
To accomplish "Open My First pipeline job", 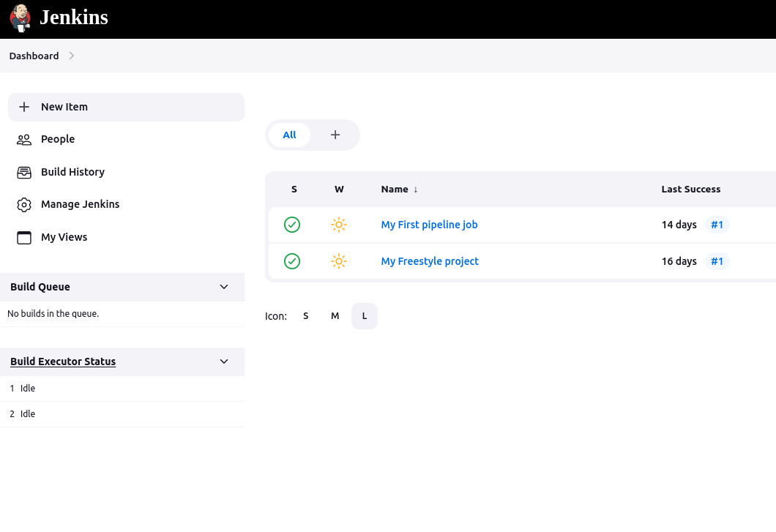I will click(429, 225).
